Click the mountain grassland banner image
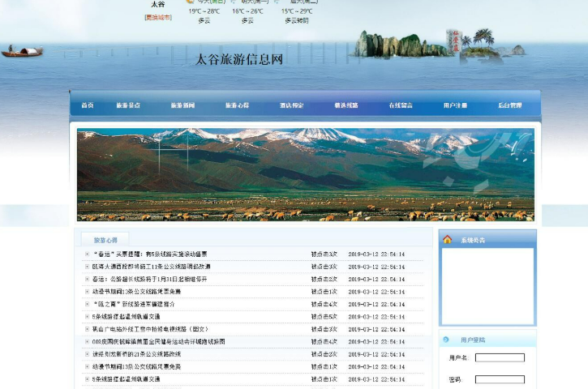Screen dimensions: 588x389 click(x=306, y=174)
